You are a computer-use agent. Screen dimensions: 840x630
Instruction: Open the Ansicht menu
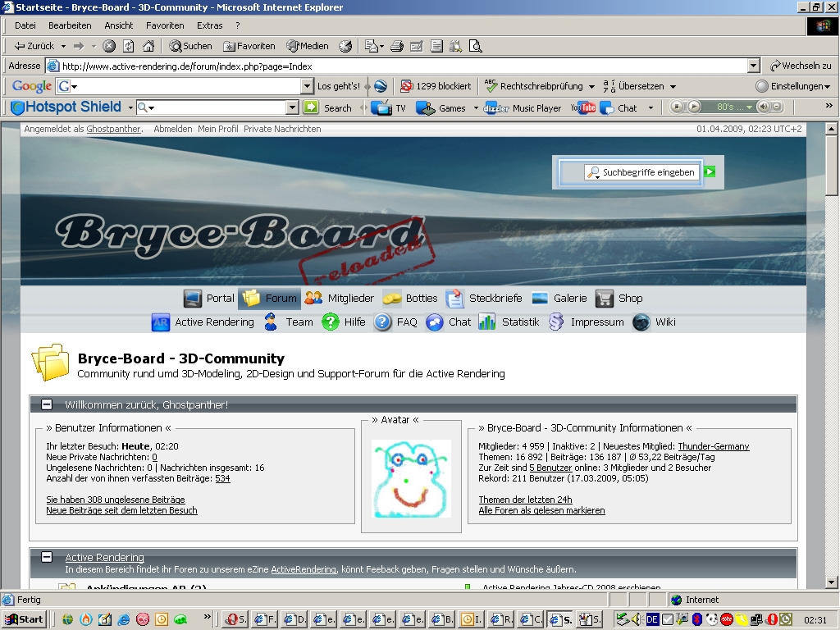click(118, 25)
